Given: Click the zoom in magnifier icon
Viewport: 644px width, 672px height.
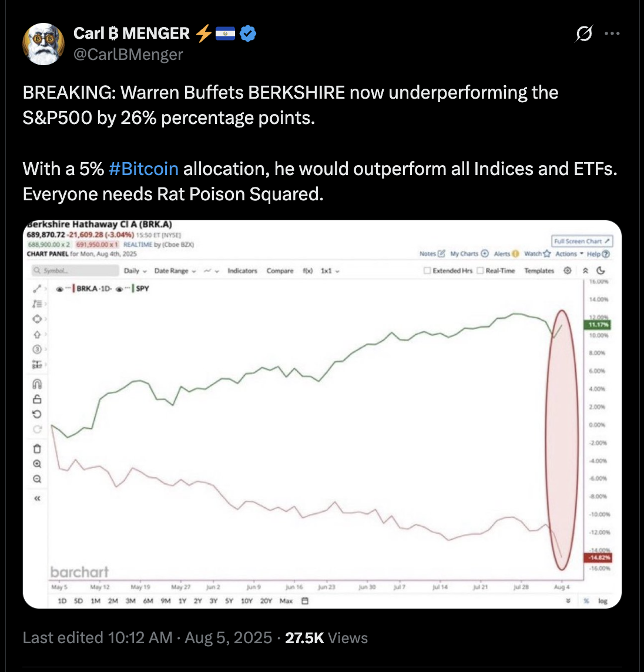Looking at the screenshot, I should [37, 464].
